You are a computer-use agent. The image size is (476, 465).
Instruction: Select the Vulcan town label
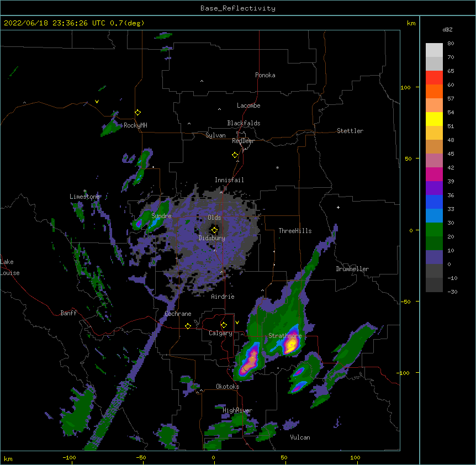pos(300,437)
